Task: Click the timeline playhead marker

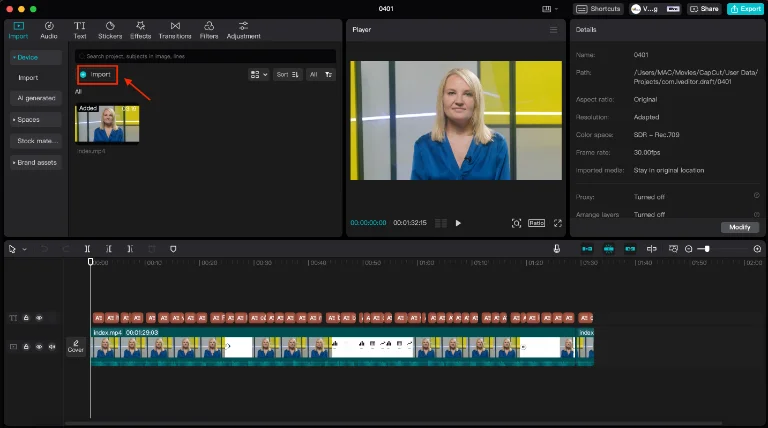Action: click(x=91, y=262)
